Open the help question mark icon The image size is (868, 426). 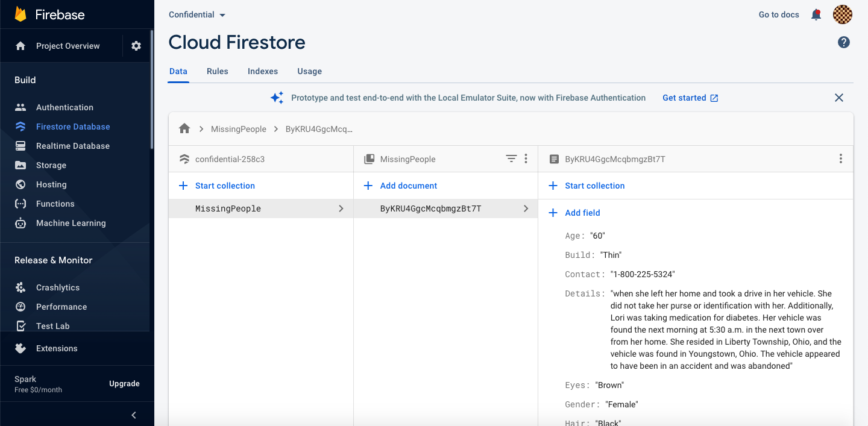click(x=844, y=42)
